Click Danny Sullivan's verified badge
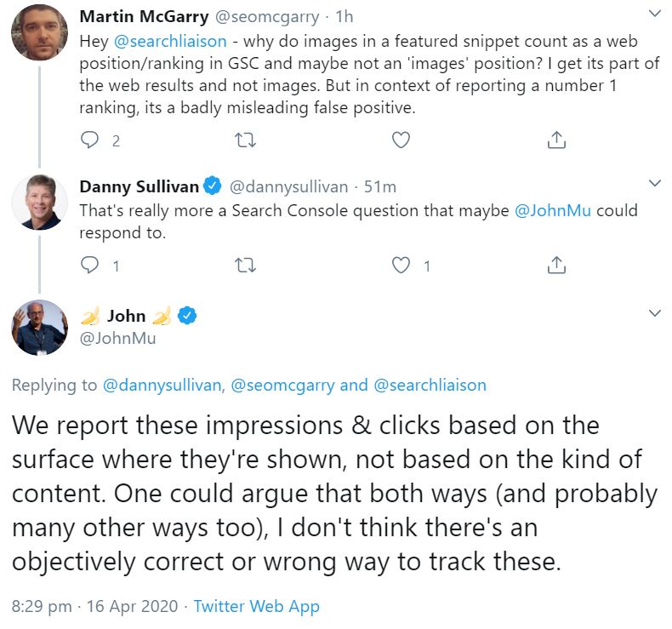The image size is (672, 629). point(213,186)
